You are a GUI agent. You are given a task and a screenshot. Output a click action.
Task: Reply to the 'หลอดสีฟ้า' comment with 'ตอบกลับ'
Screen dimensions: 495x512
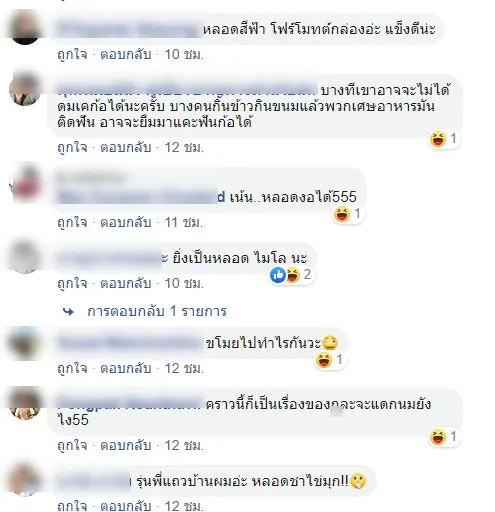(x=126, y=54)
